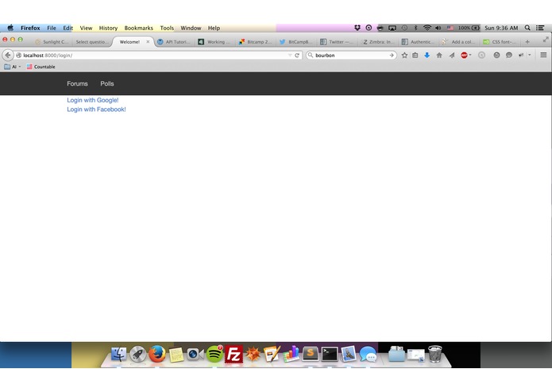Open Sublime Text from the dock
The height and width of the screenshot is (392, 552).
click(310, 354)
